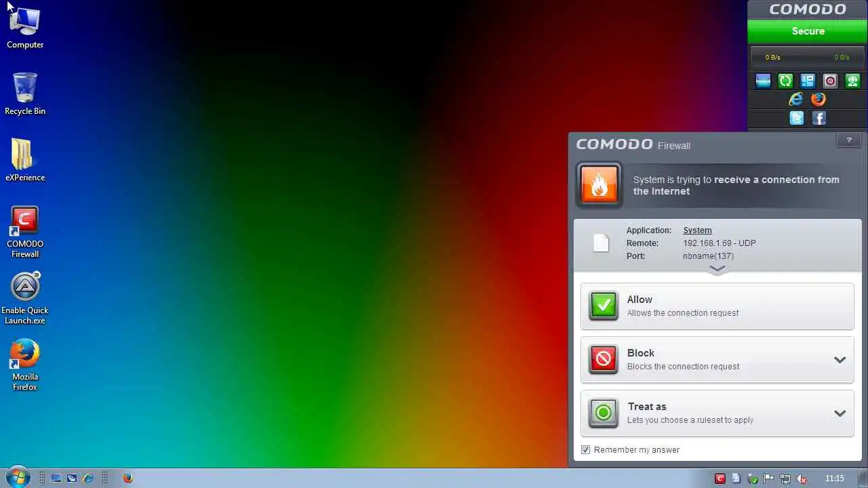
Task: Click the blue virtual desktop icon in widget
Action: [763, 81]
